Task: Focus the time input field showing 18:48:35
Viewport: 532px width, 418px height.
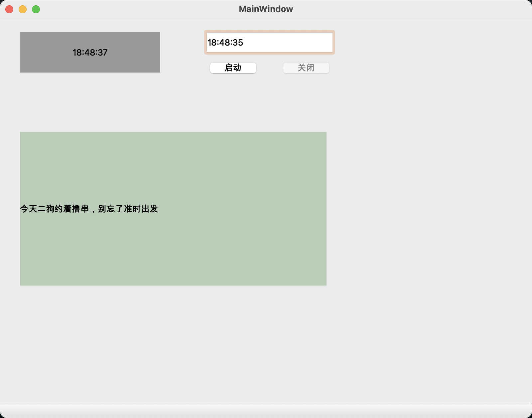Action: (269, 42)
